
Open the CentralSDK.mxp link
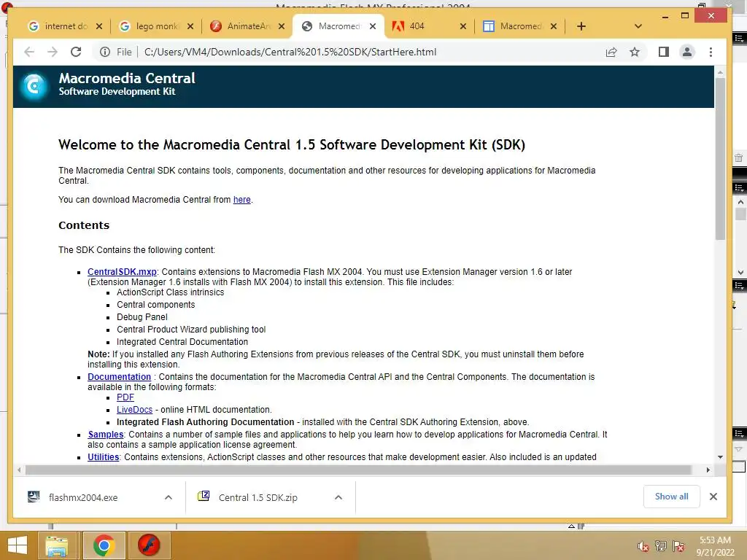[x=122, y=272]
